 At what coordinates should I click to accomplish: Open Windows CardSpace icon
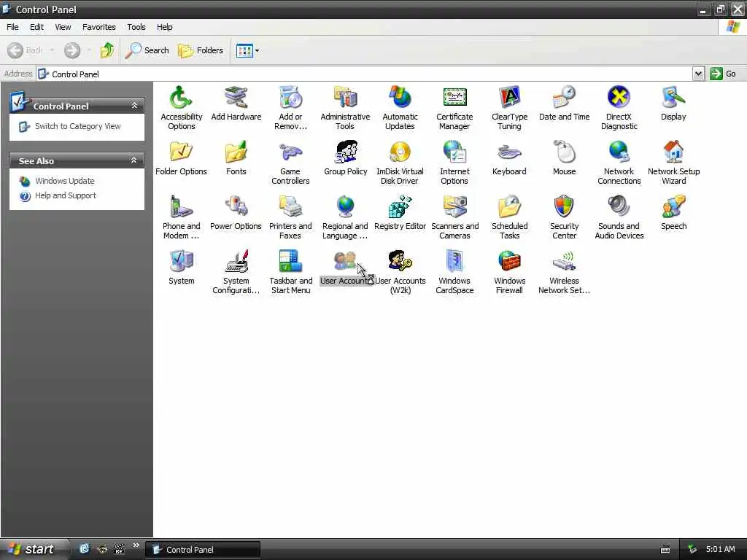[454, 262]
